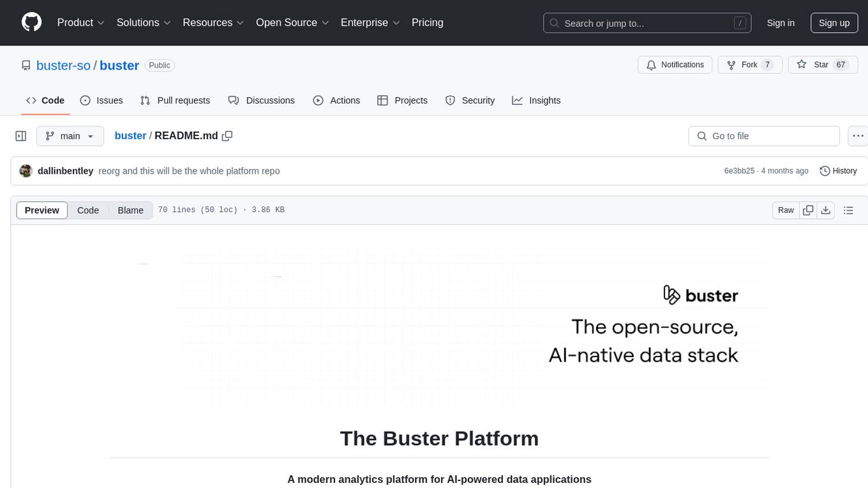Image resolution: width=868 pixels, height=488 pixels.
Task: Expand the Product menu
Action: tap(81, 22)
